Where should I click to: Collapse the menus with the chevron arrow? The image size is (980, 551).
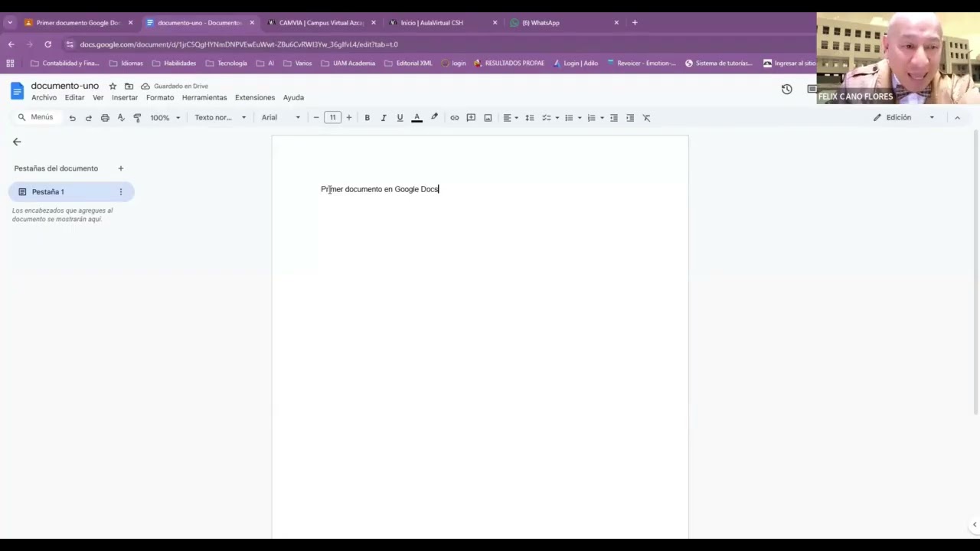957,118
